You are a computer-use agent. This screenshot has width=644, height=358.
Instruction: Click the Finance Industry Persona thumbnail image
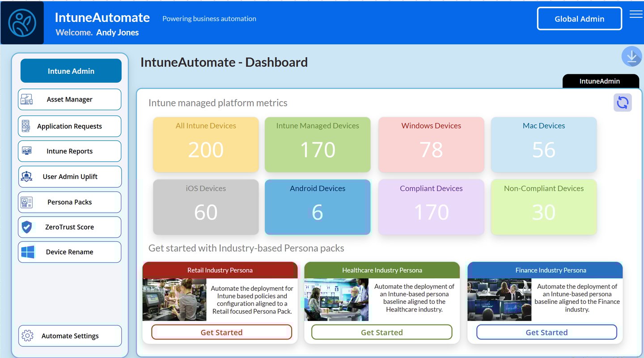[x=500, y=300]
